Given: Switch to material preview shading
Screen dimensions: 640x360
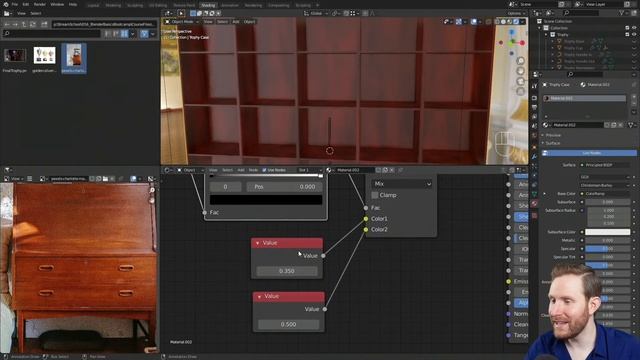Looking at the screenshot, I should pyautogui.click(x=509, y=22).
